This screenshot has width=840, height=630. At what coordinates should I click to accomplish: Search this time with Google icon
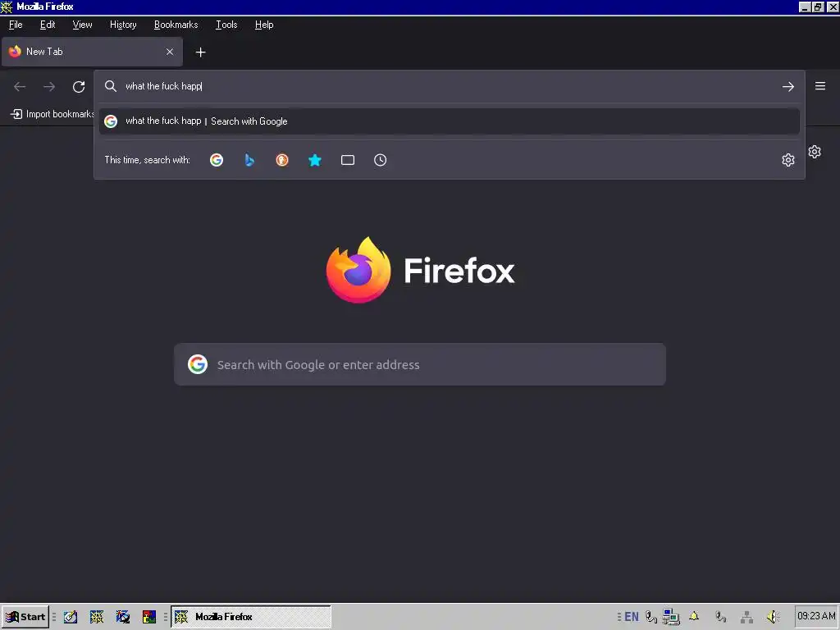(217, 160)
